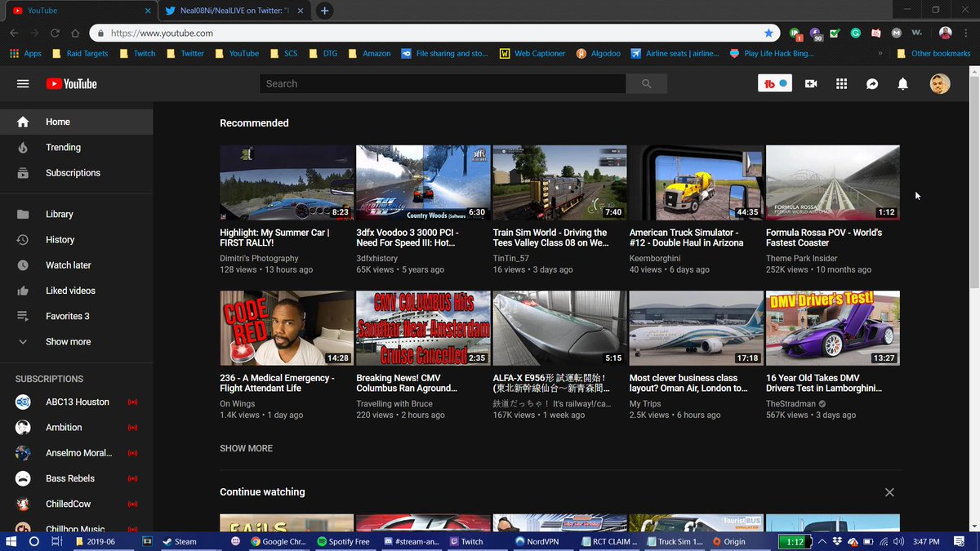This screenshot has height=551, width=980.
Task: Open the CODE RED Medical Emergency thumbnail
Action: pos(287,328)
